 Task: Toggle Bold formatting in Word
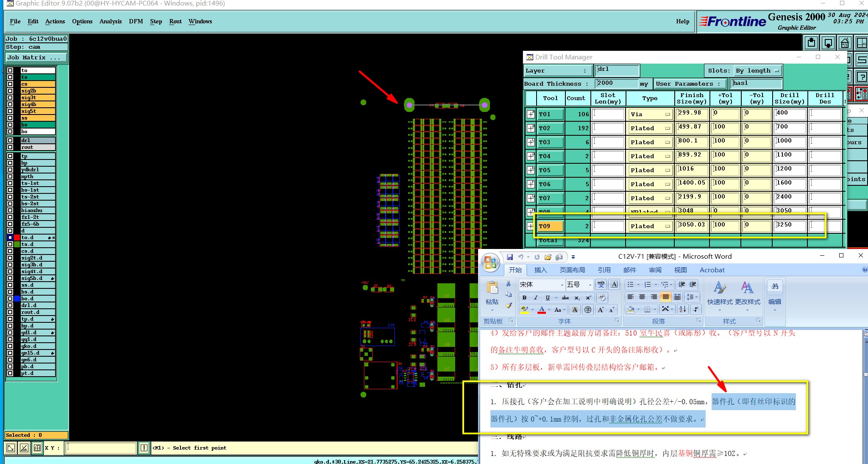click(525, 298)
